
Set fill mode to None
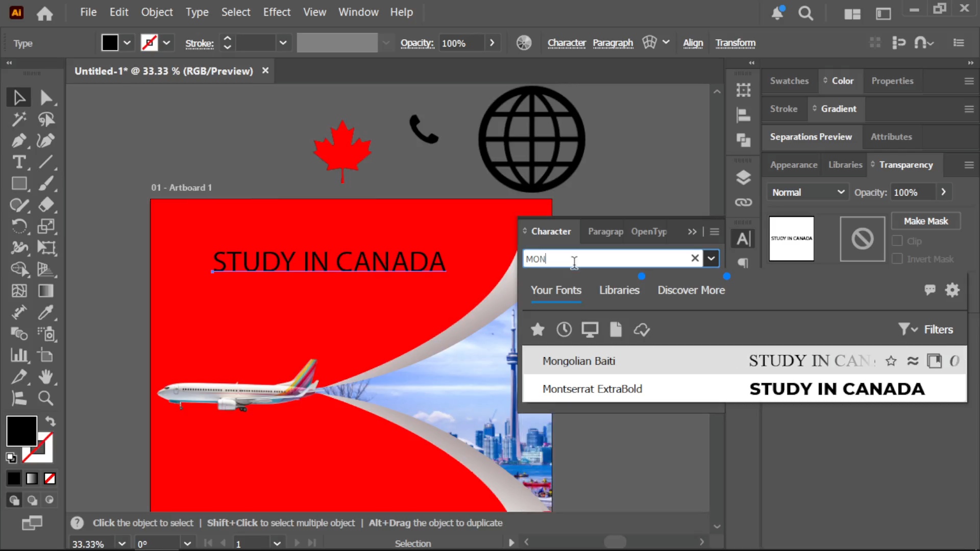[x=50, y=479]
